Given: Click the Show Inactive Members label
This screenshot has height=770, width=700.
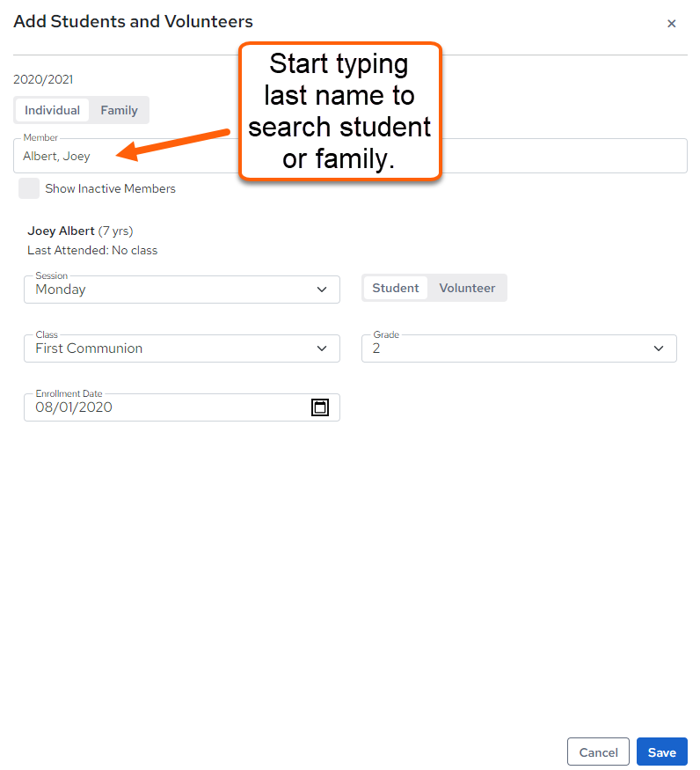Looking at the screenshot, I should tap(110, 188).
